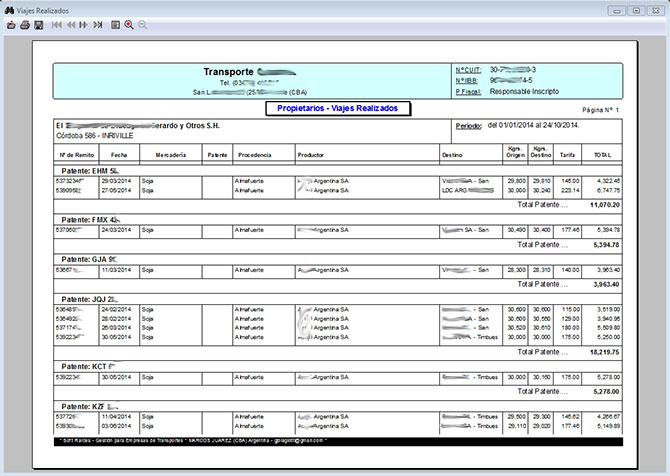Jump to the first page of the report
The width and height of the screenshot is (670, 476).
[56, 23]
